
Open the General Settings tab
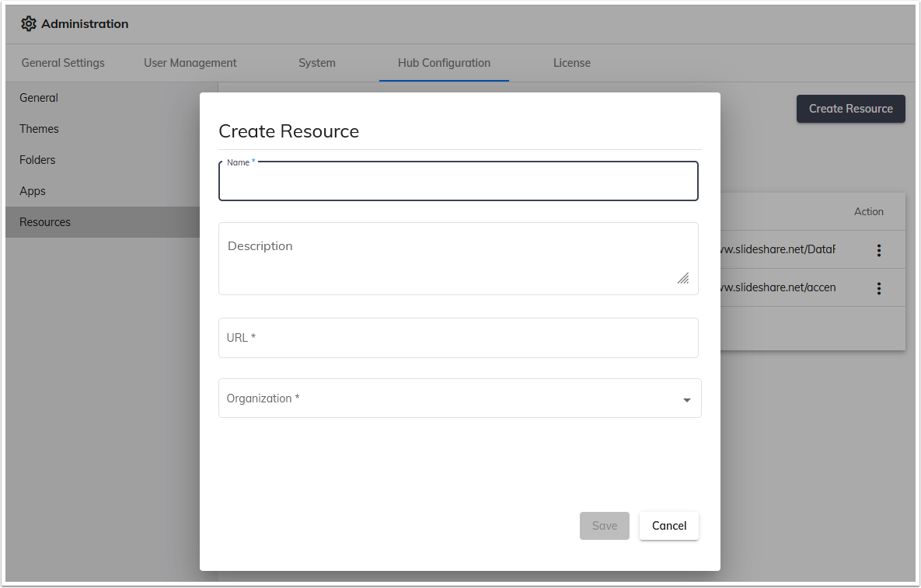(62, 63)
